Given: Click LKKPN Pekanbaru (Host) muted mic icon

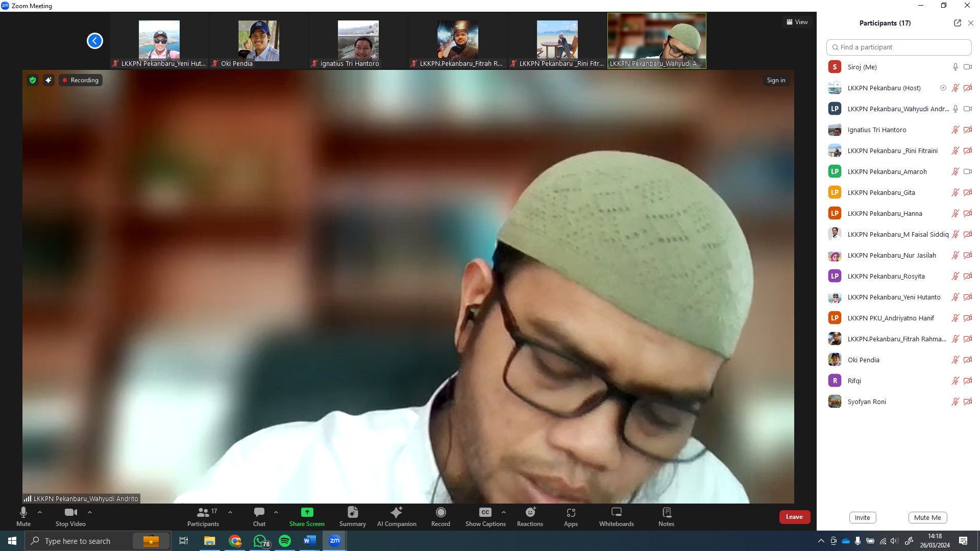Looking at the screenshot, I should click(x=955, y=88).
